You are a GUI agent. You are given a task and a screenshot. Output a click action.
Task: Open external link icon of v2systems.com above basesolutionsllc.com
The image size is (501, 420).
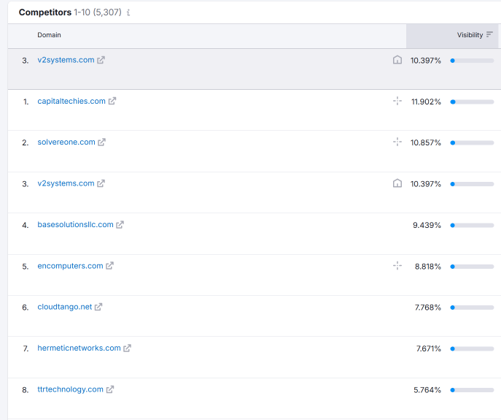coord(101,183)
